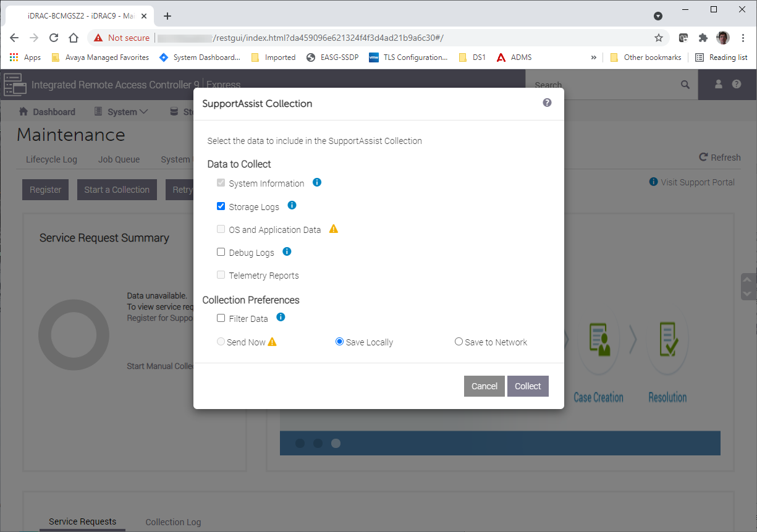
Task: Open the Chrome three-dot menu
Action: point(743,38)
